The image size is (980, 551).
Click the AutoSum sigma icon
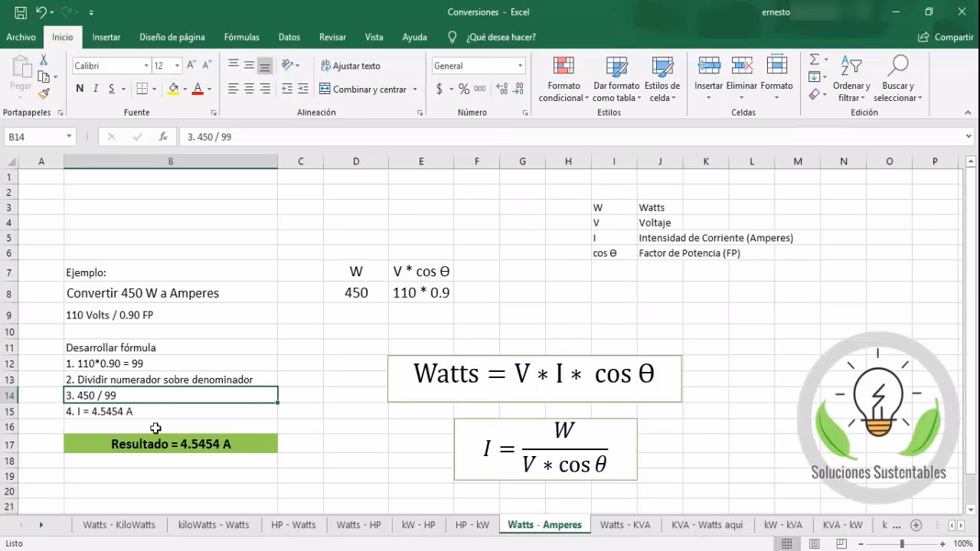coord(814,60)
